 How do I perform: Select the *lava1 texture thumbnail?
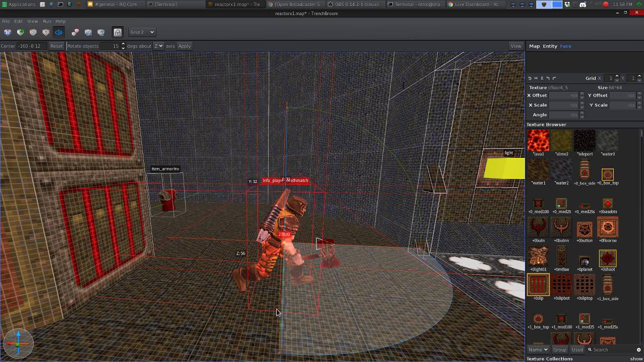coord(538,140)
